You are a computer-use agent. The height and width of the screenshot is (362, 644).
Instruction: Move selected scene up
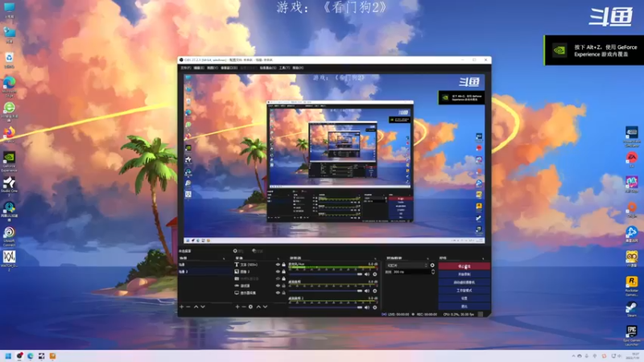[196, 306]
